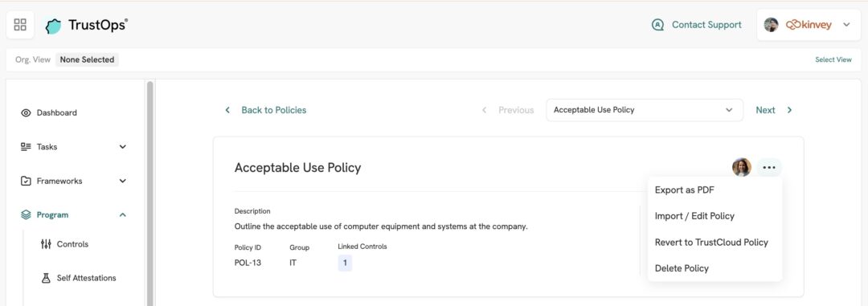Click the Self Attestations flask icon
Viewport: 868px width, 306px height.
tap(46, 278)
